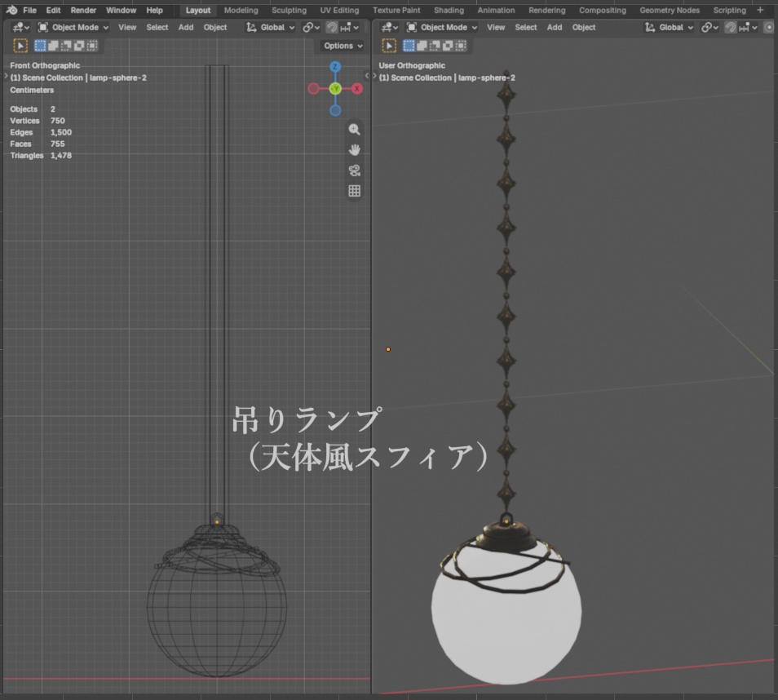Set selection mode to New in the right viewport
Viewport: 778px width, 700px height.
pyautogui.click(x=409, y=46)
